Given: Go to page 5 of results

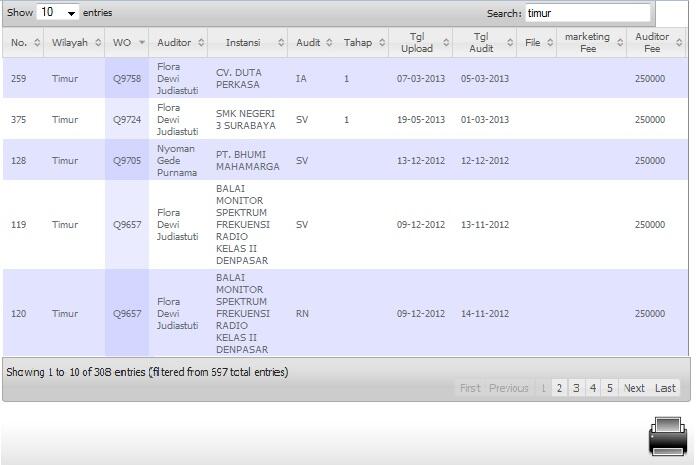Looking at the screenshot, I should [609, 388].
